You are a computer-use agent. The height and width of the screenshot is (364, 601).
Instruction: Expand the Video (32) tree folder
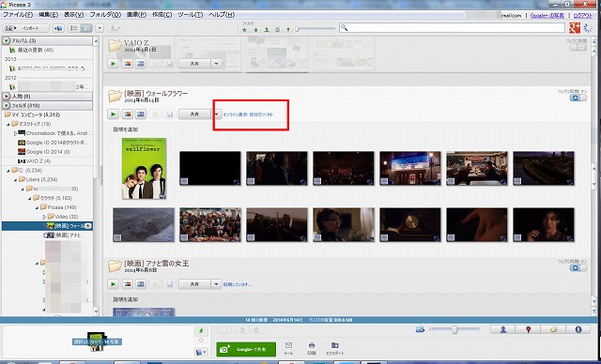[x=44, y=217]
